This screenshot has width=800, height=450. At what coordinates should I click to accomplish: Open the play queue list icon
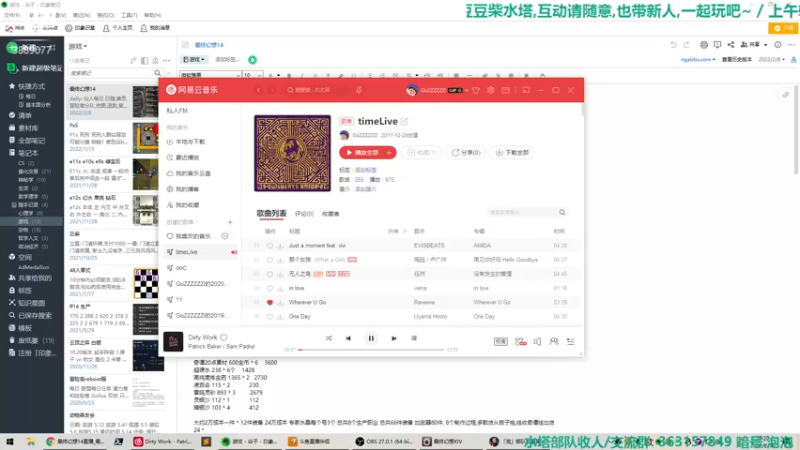coord(570,341)
